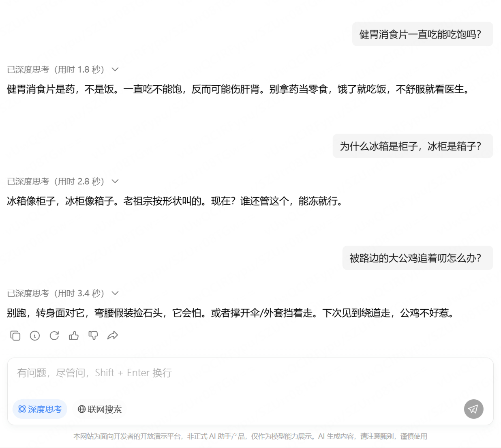Click the info icon below the last reply

34,335
